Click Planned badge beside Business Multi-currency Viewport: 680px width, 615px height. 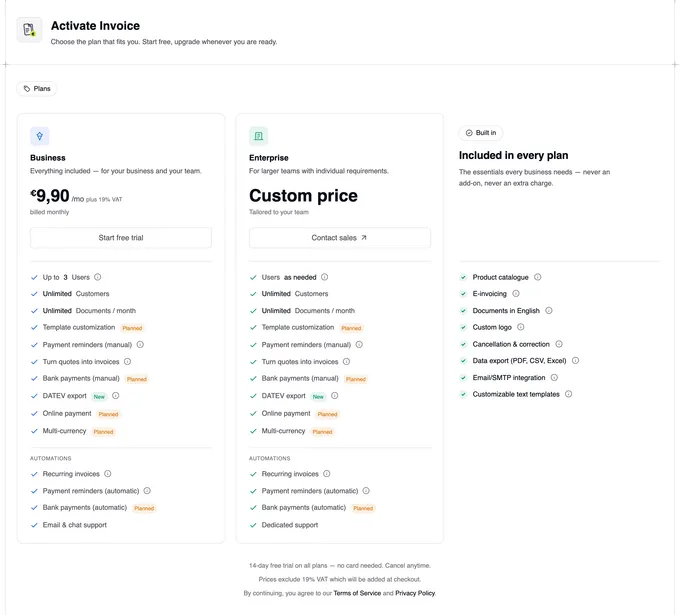click(103, 432)
